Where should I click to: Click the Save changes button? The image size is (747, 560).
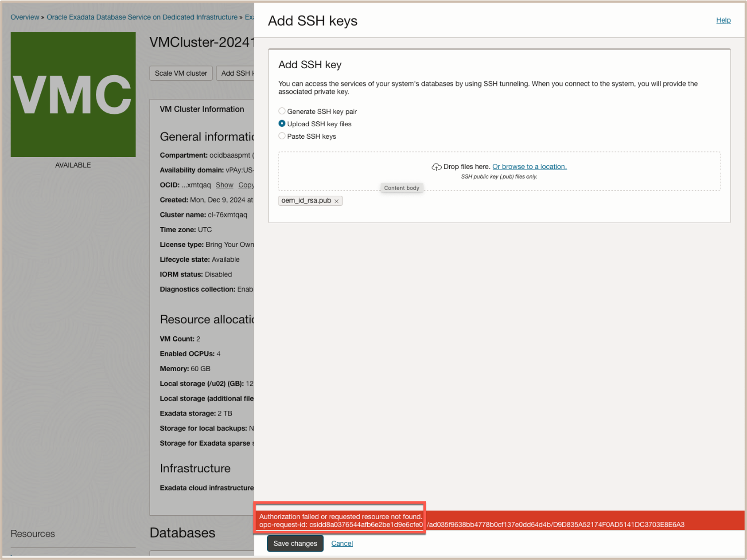coord(295,544)
